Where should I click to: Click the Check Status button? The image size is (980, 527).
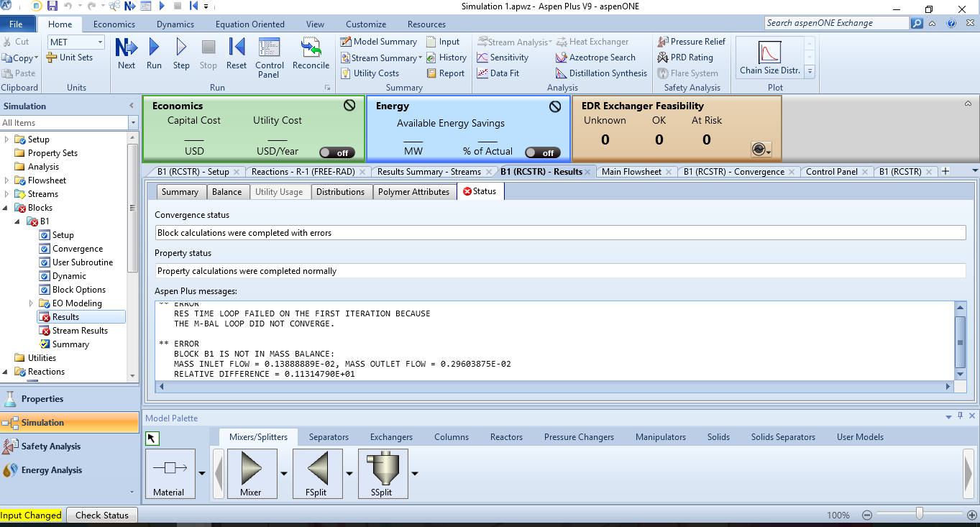[x=101, y=515]
